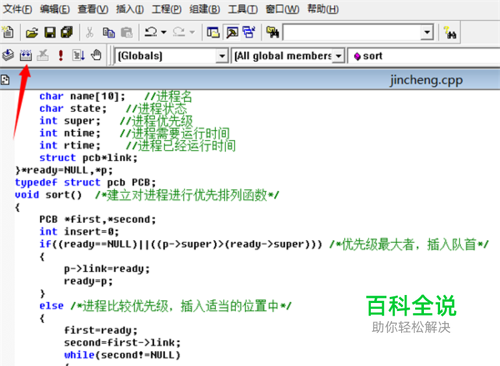
Task: Open the 组建(B) menu
Action: (205, 9)
